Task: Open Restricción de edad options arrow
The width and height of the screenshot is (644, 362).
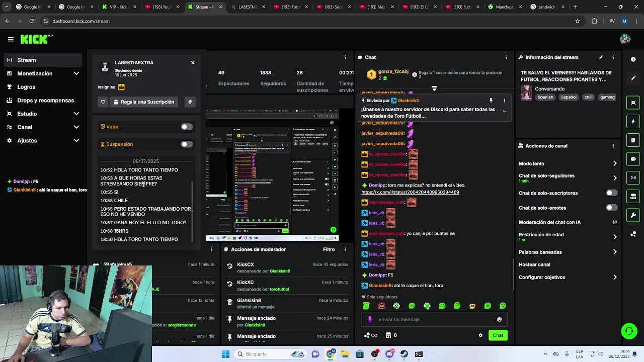Action: pos(615,237)
